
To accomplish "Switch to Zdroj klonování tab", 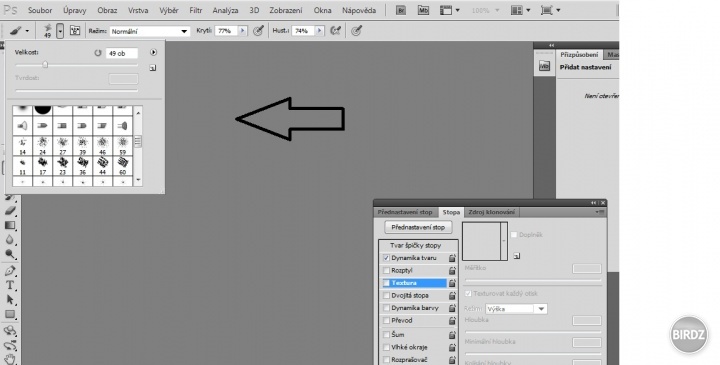I will tap(491, 212).
